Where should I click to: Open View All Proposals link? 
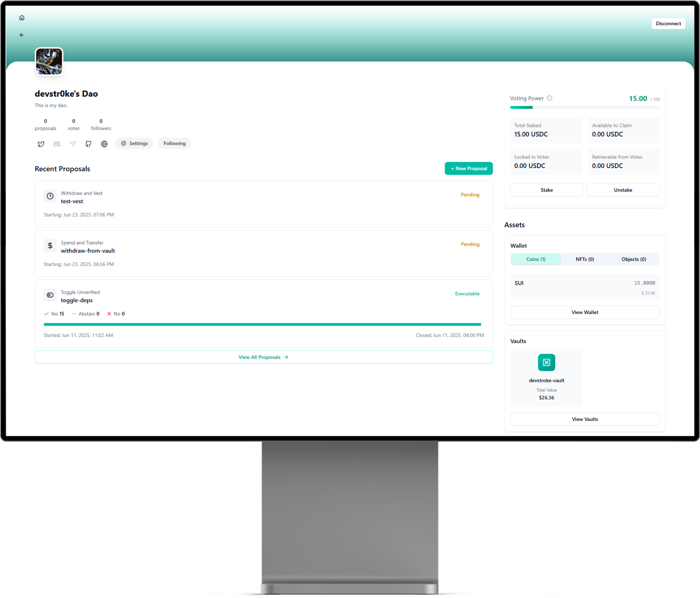264,357
